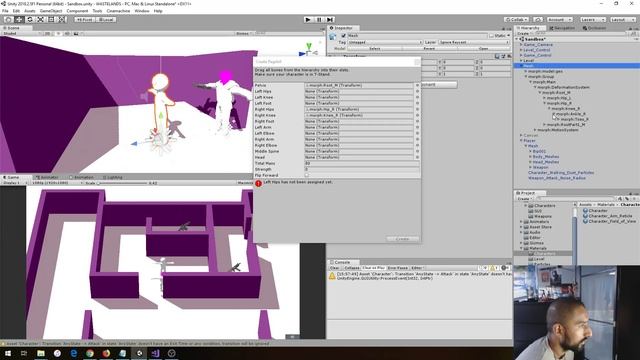Open Firefox from the taskbar
640x360 pixels.
(x=106, y=353)
